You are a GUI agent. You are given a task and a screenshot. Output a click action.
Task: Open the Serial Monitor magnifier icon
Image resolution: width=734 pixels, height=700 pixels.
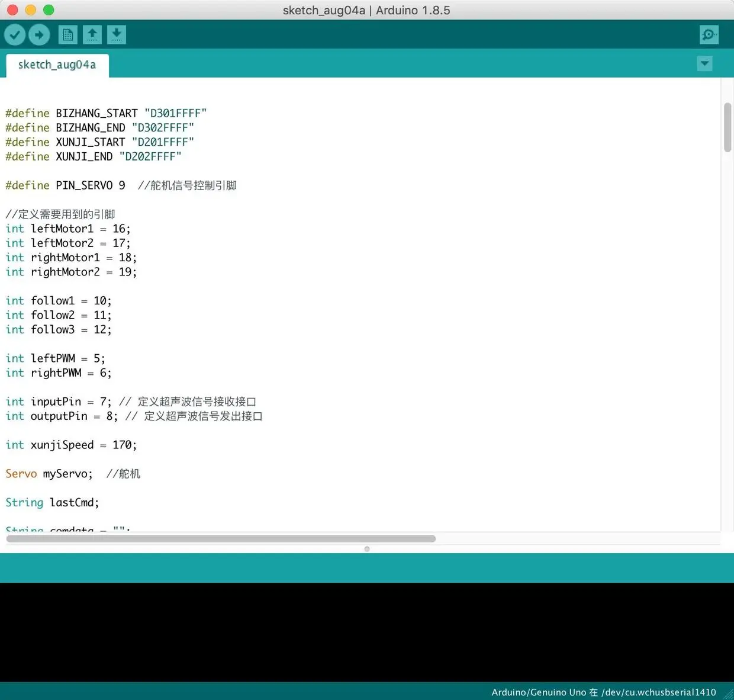(709, 35)
